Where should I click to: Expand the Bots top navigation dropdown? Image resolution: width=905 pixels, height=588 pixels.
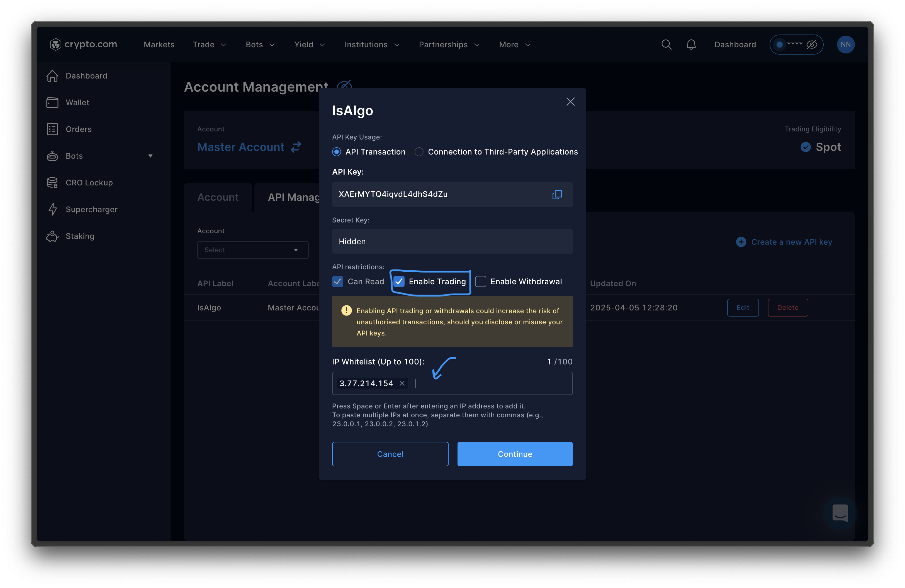(260, 45)
